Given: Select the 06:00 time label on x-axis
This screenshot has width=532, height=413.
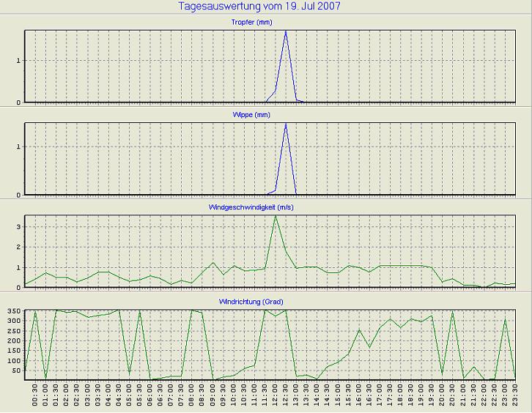Looking at the screenshot, I should pyautogui.click(x=150, y=396).
